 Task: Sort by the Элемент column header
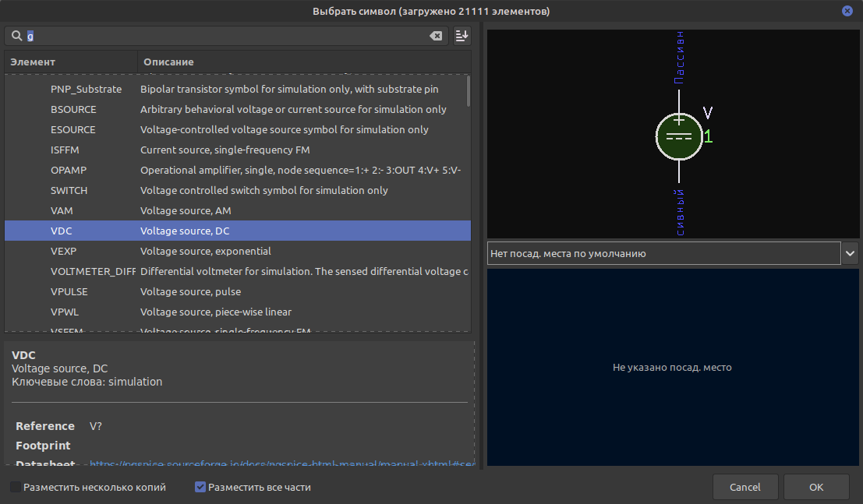[70, 62]
